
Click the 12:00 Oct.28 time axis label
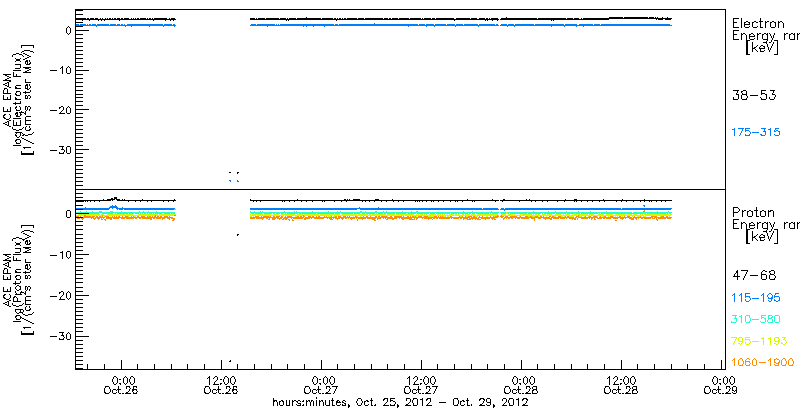(621, 386)
